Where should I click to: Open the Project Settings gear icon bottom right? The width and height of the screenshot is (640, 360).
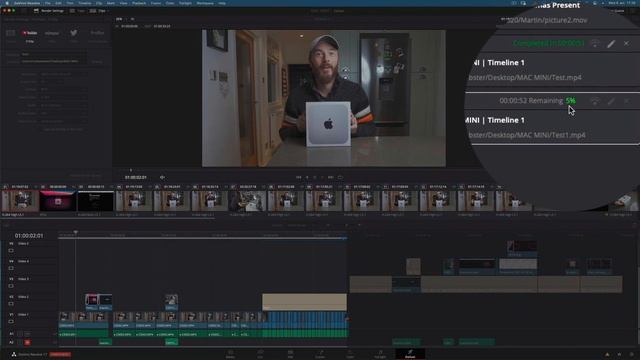632,354
